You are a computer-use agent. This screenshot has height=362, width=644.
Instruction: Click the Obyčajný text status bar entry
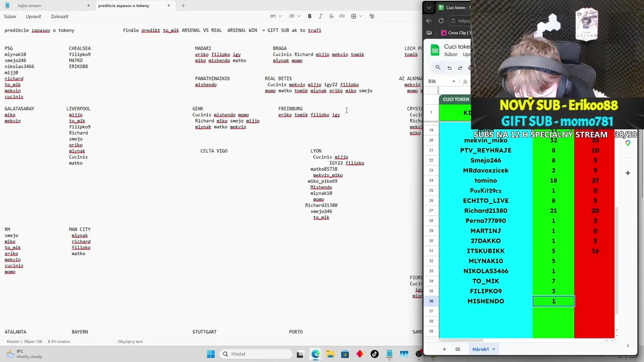[130, 341]
